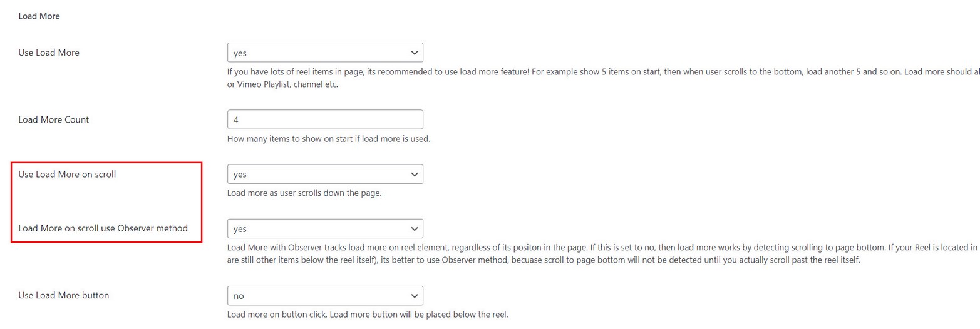
Task: Click the Use Load More label
Action: click(49, 53)
